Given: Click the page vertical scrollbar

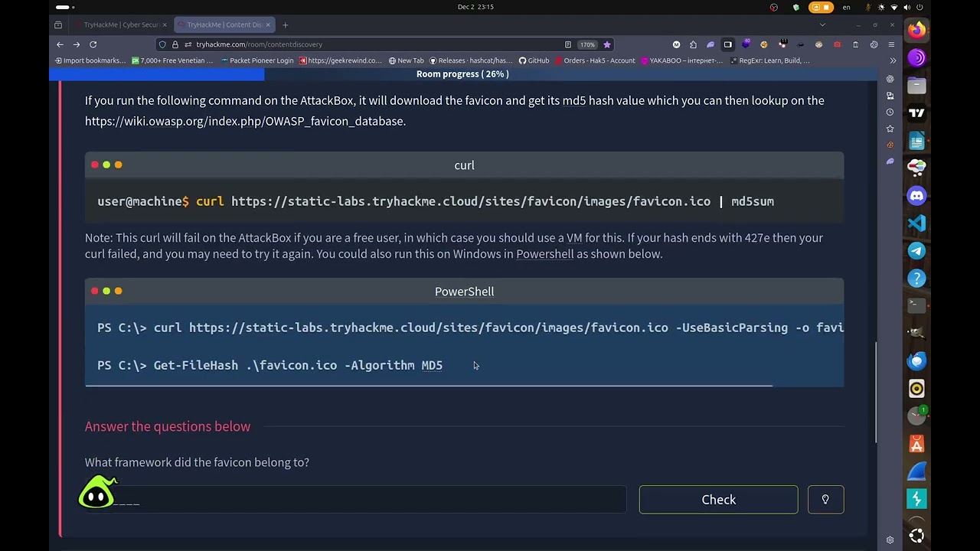Looking at the screenshot, I should point(877,392).
